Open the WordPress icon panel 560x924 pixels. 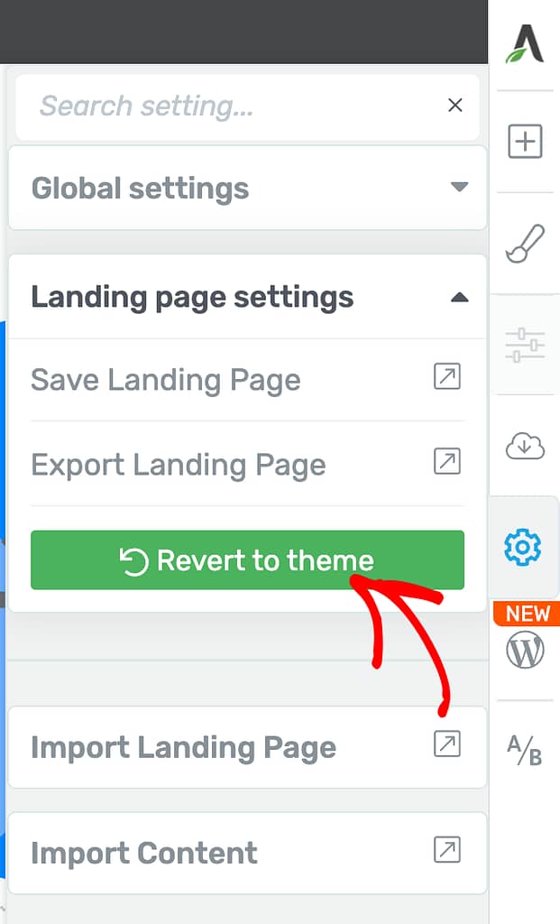pyautogui.click(x=525, y=650)
